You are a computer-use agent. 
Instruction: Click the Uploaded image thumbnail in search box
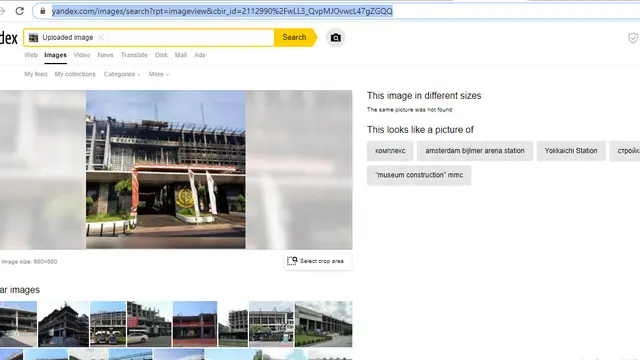[x=33, y=38]
